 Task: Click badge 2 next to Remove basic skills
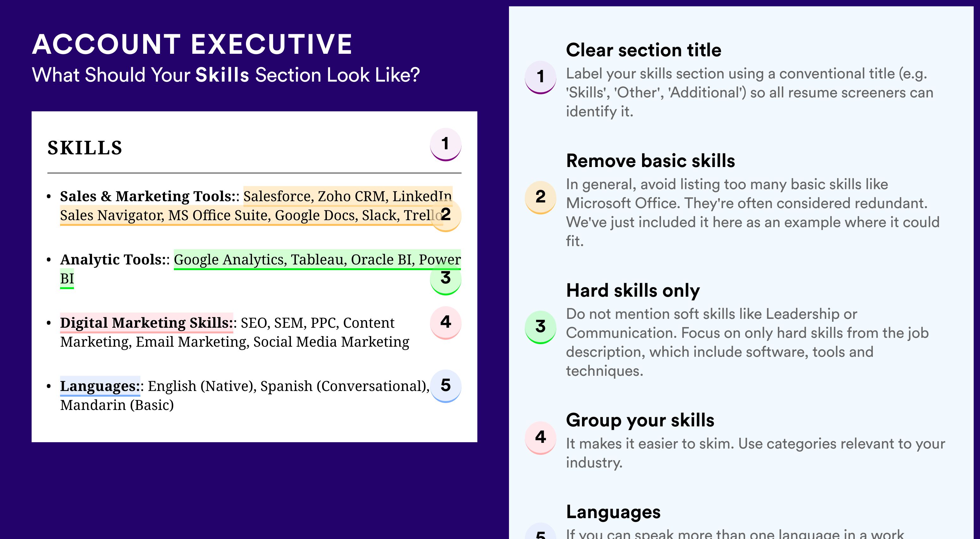(540, 197)
